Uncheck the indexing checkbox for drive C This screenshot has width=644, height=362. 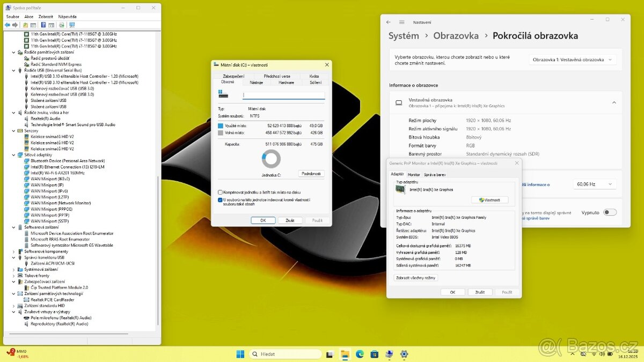220,201
